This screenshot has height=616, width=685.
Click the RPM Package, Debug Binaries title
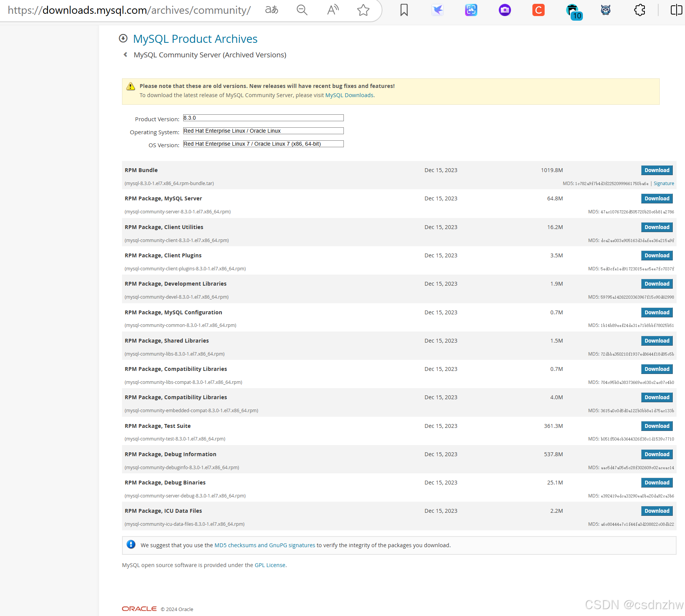tap(165, 483)
